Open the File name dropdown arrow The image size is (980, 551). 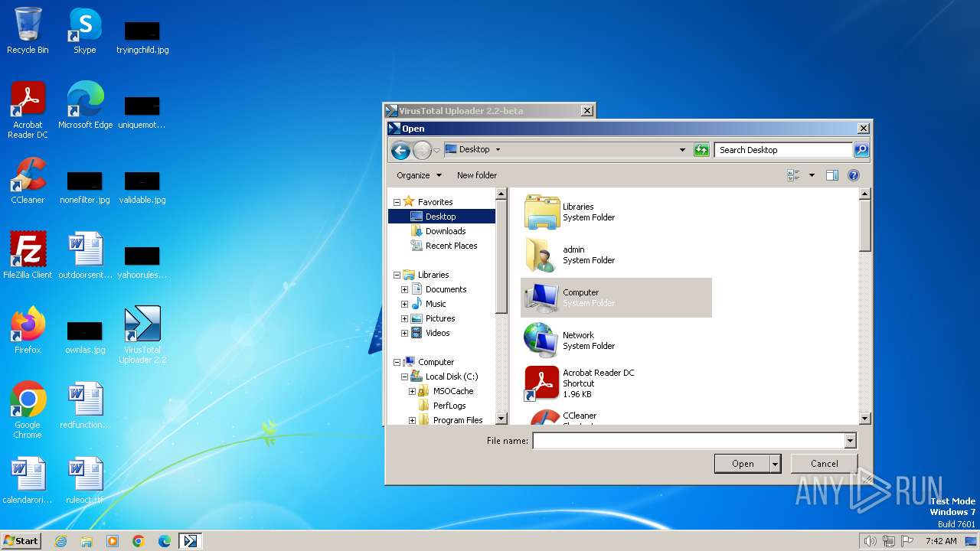[x=850, y=441]
